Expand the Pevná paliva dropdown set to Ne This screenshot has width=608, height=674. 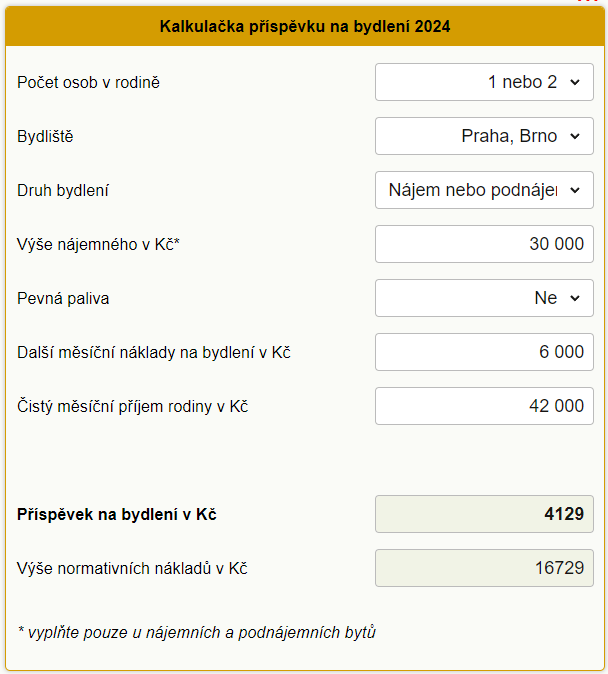pos(484,298)
